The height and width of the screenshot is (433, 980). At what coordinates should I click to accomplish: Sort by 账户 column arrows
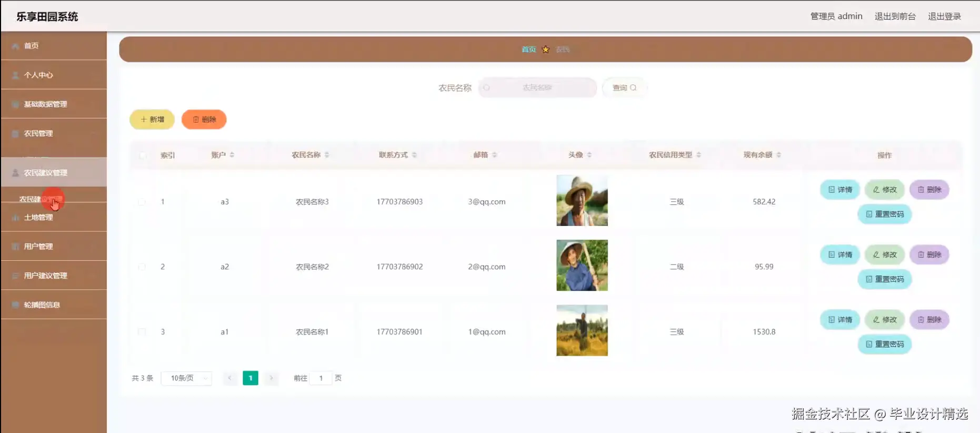click(x=232, y=155)
